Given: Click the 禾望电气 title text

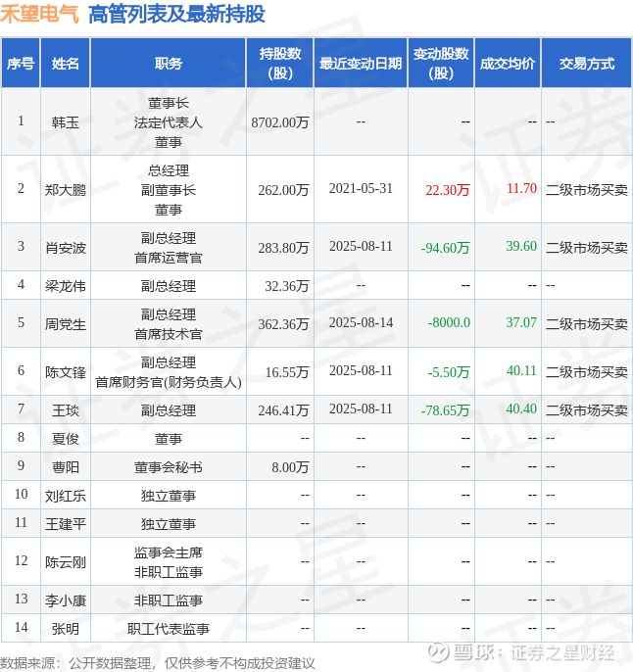Looking at the screenshot, I should 39,14.
